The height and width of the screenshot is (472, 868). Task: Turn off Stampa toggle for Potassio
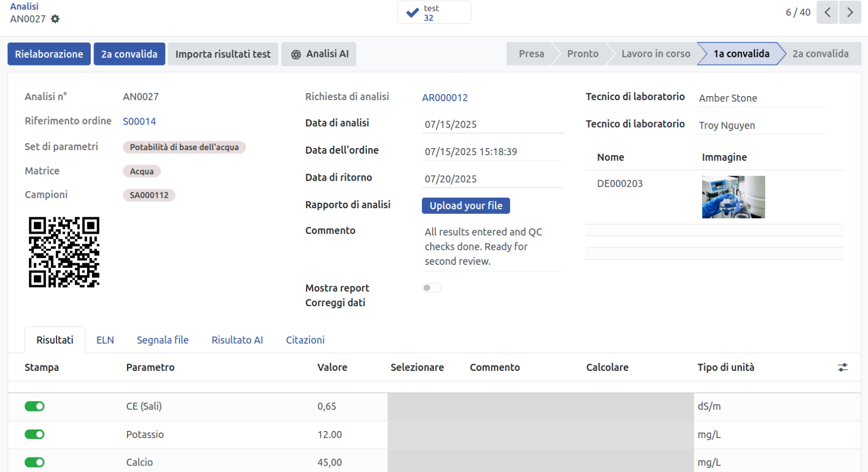click(x=34, y=434)
